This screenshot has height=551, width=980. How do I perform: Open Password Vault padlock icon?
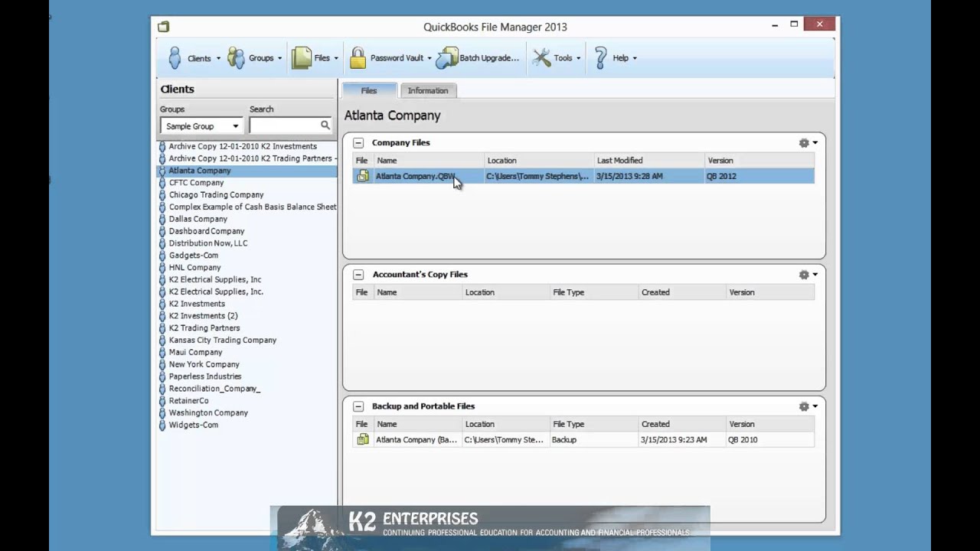coord(358,58)
